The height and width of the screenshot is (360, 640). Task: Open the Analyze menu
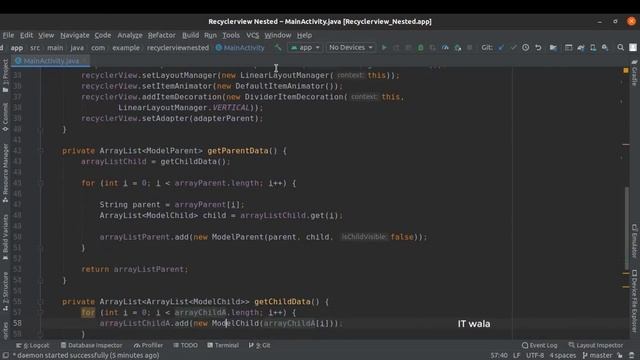point(130,35)
